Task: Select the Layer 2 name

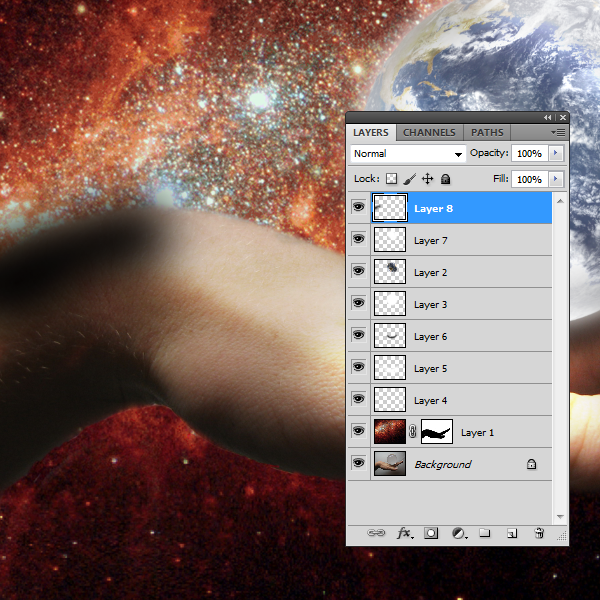Action: click(430, 272)
